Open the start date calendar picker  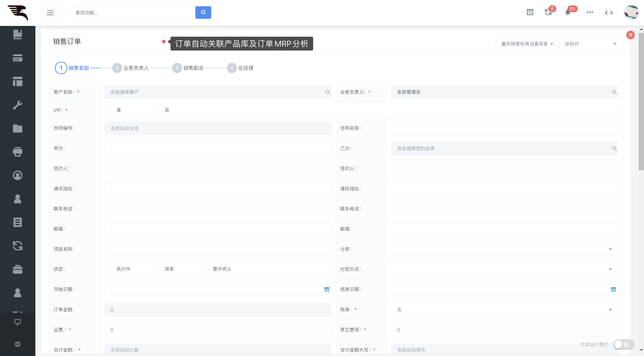pos(326,289)
